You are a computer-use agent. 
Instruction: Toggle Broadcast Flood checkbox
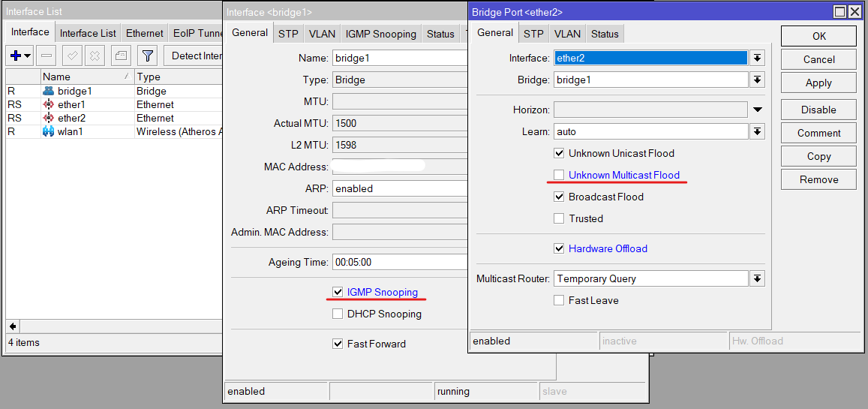tap(559, 197)
